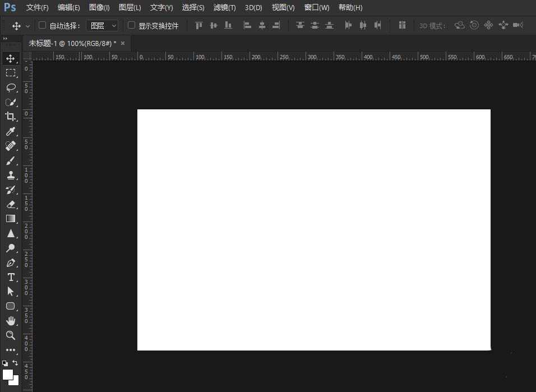Image resolution: width=536 pixels, height=392 pixels.
Task: Expand the toolbar double-arrow at top
Action: pyautogui.click(x=6, y=38)
